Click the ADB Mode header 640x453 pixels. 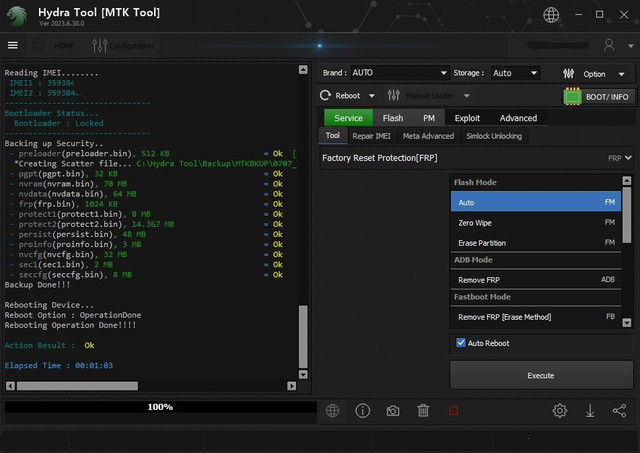tap(473, 260)
